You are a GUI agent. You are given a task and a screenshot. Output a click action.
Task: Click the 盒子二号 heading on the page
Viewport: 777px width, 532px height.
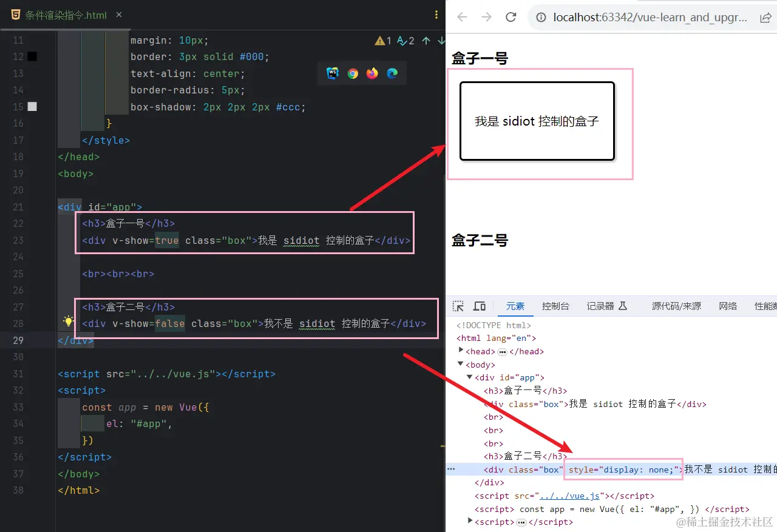[480, 240]
